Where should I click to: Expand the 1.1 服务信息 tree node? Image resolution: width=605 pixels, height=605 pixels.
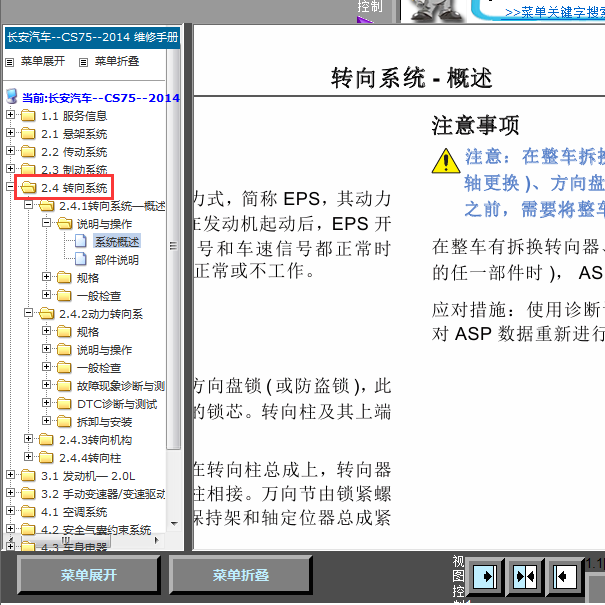[x=10, y=115]
